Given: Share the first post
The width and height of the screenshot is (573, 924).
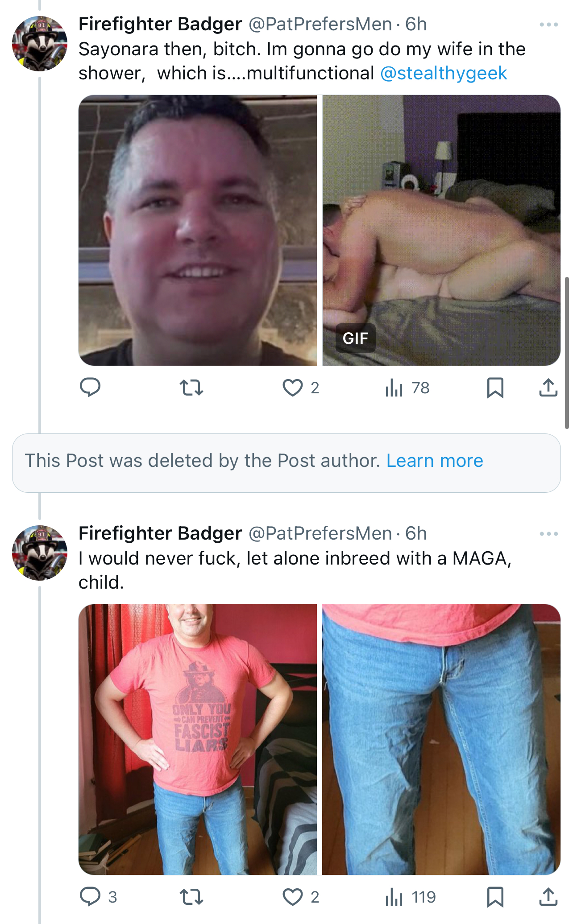Looking at the screenshot, I should coord(548,388).
